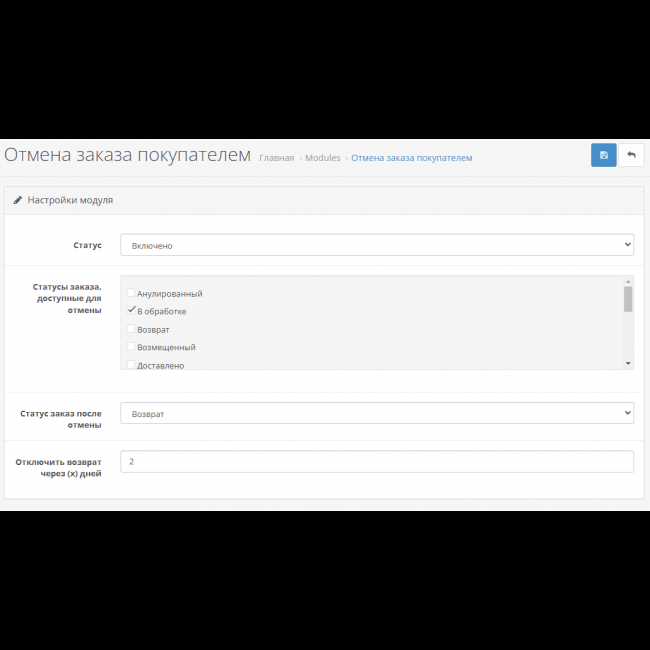Tick the Анулированный checkbox
This screenshot has width=650, height=650.
click(x=131, y=294)
